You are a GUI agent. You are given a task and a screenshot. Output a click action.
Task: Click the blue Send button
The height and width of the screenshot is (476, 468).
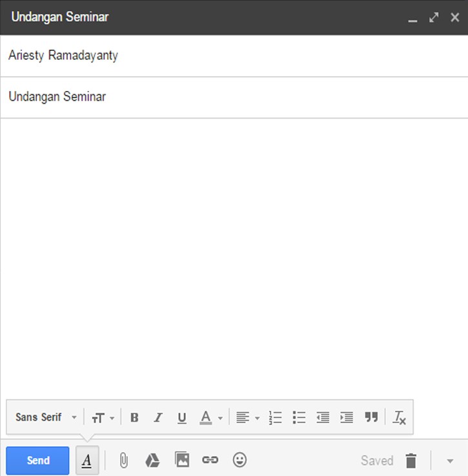pos(37,461)
